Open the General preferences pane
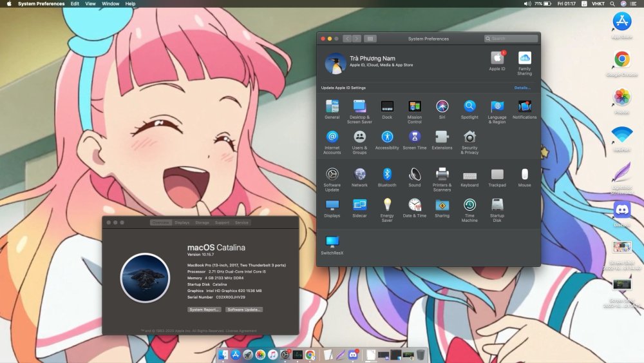 pos(332,110)
